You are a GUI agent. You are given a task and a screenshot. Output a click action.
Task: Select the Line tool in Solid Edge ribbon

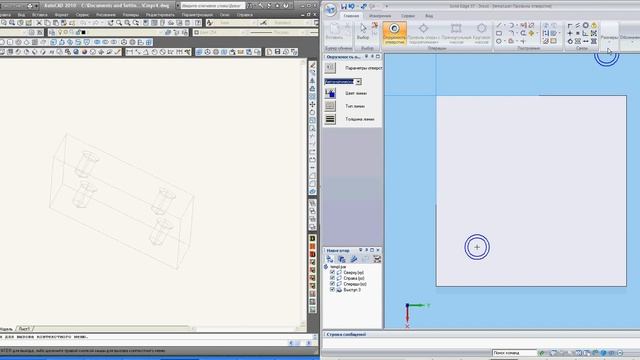[x=499, y=25]
